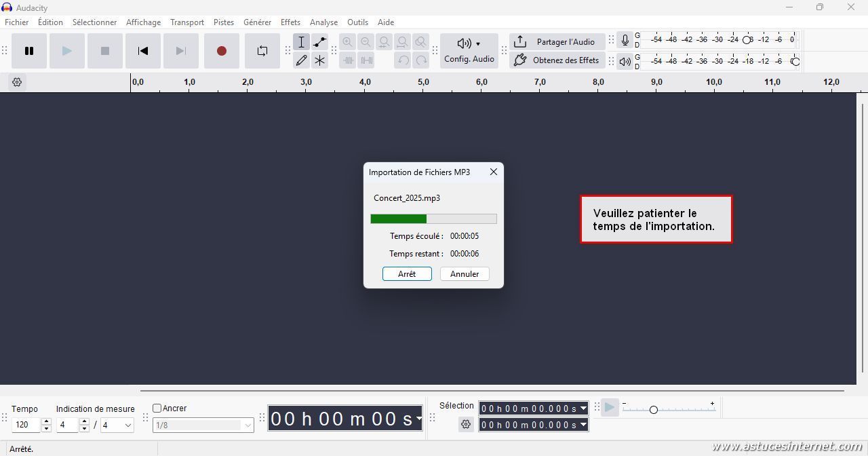The height and width of the screenshot is (456, 868).
Task: Open timeline options gear icon
Action: click(17, 82)
